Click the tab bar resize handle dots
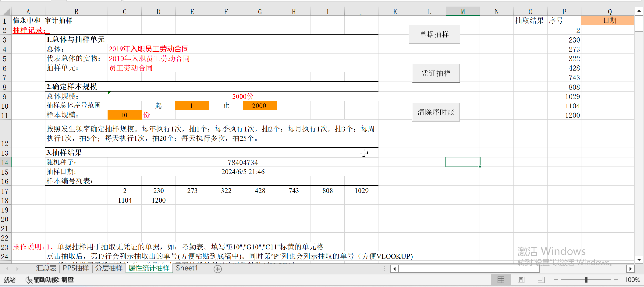The height and width of the screenshot is (287, 644). coord(385,269)
